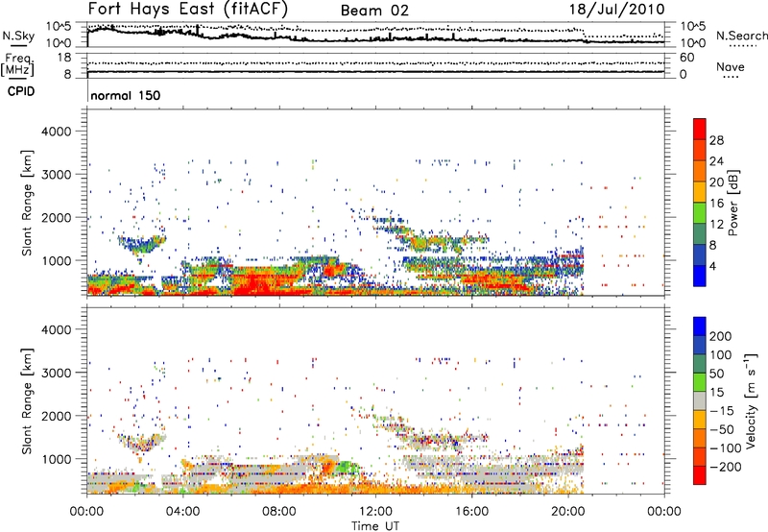
Task: Select the "Freq. [MHz]" axis label
Action: coord(17,65)
